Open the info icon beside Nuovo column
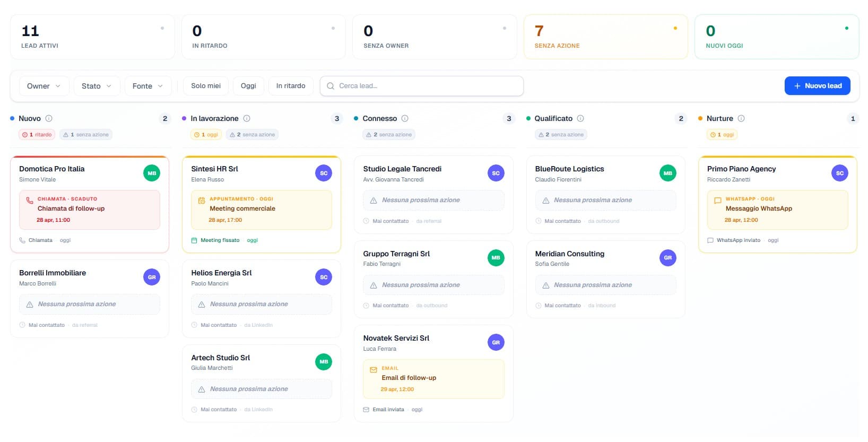Screen dimensions: 868x442 49,118
